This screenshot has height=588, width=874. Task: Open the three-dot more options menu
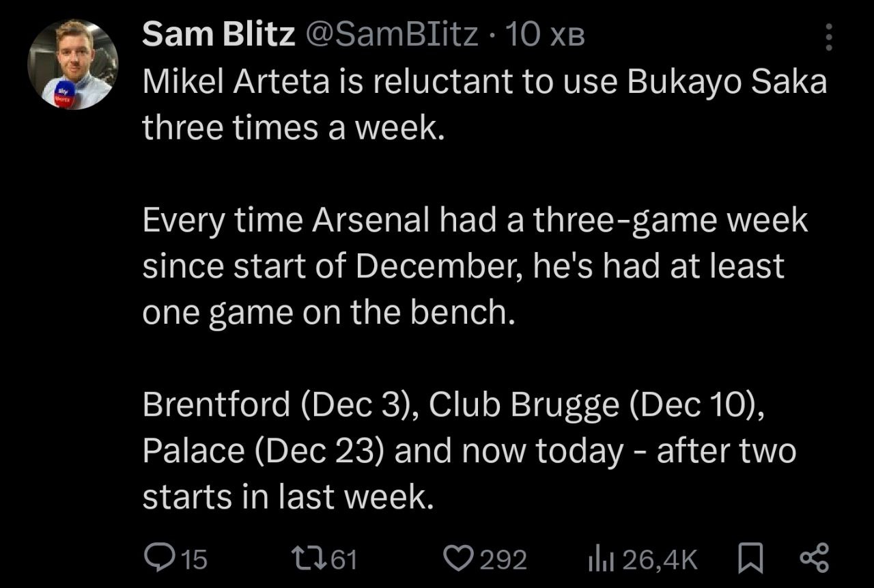(828, 38)
